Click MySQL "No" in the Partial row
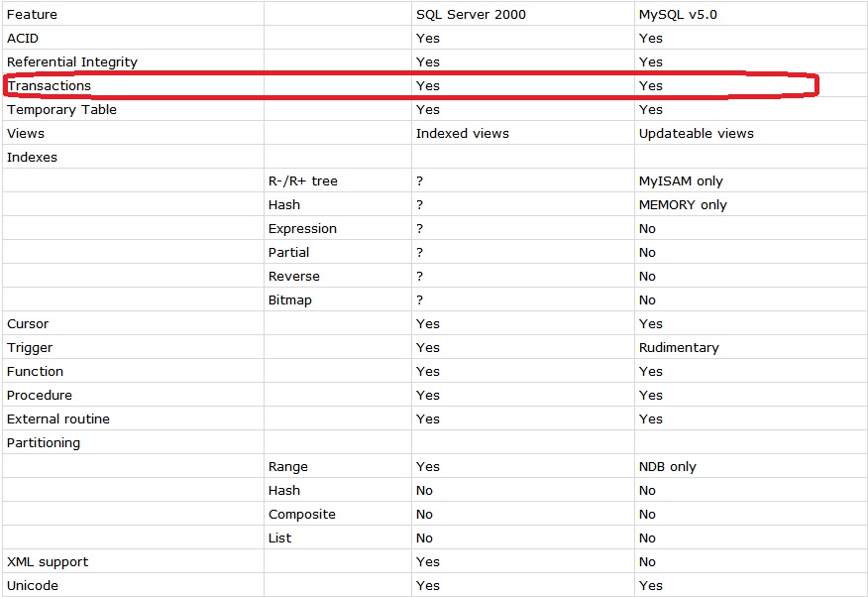Screen dimensions: 868x597 (647, 253)
